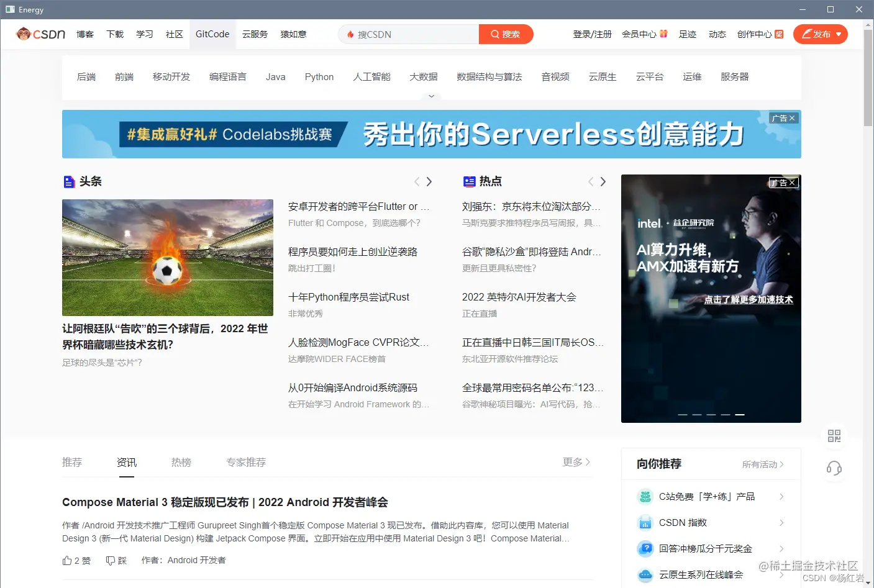The height and width of the screenshot is (588, 874).
Task: Open the QR code icon
Action: pos(834,436)
